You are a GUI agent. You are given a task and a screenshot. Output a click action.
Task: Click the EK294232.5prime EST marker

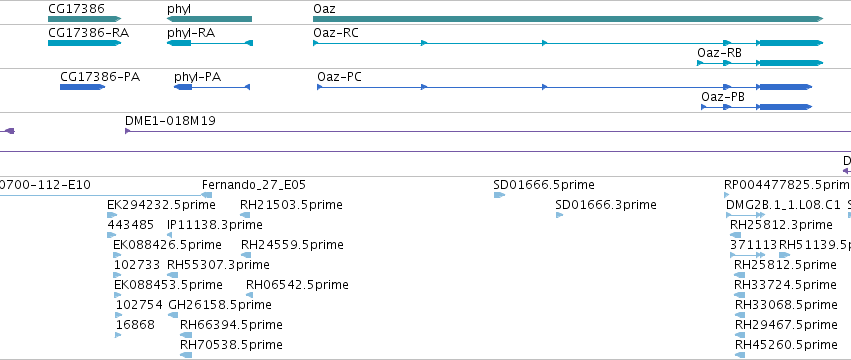pyautogui.click(x=112, y=215)
